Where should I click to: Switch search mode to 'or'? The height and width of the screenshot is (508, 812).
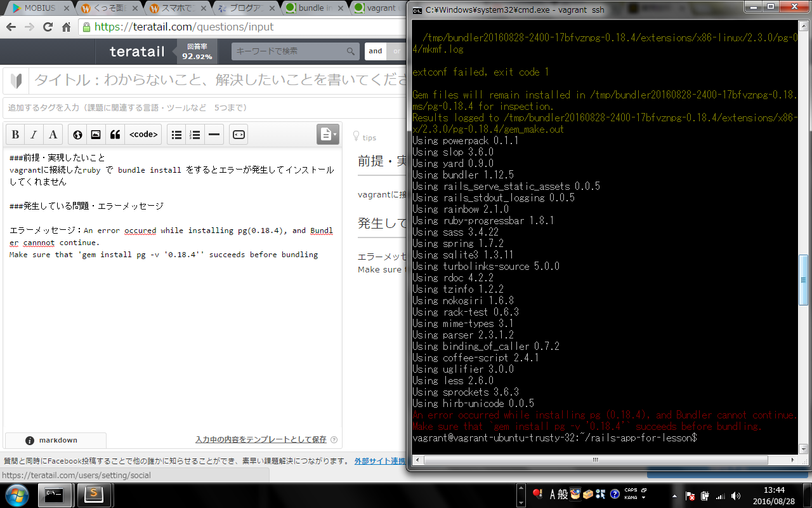pyautogui.click(x=397, y=51)
